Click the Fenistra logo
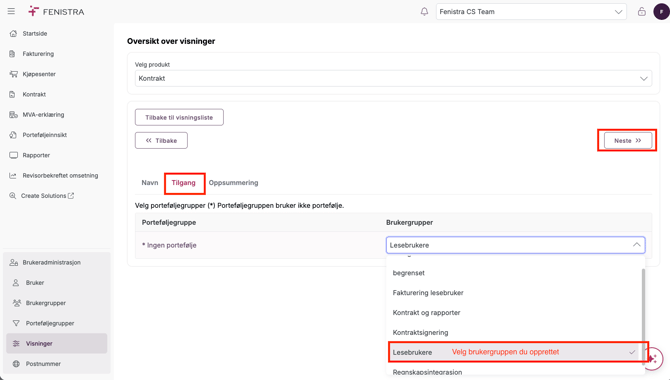 point(56,12)
